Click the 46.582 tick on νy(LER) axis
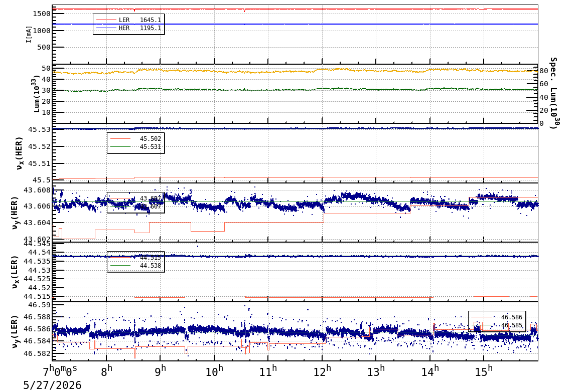Viewport: 579px width, 392px height. point(37,353)
